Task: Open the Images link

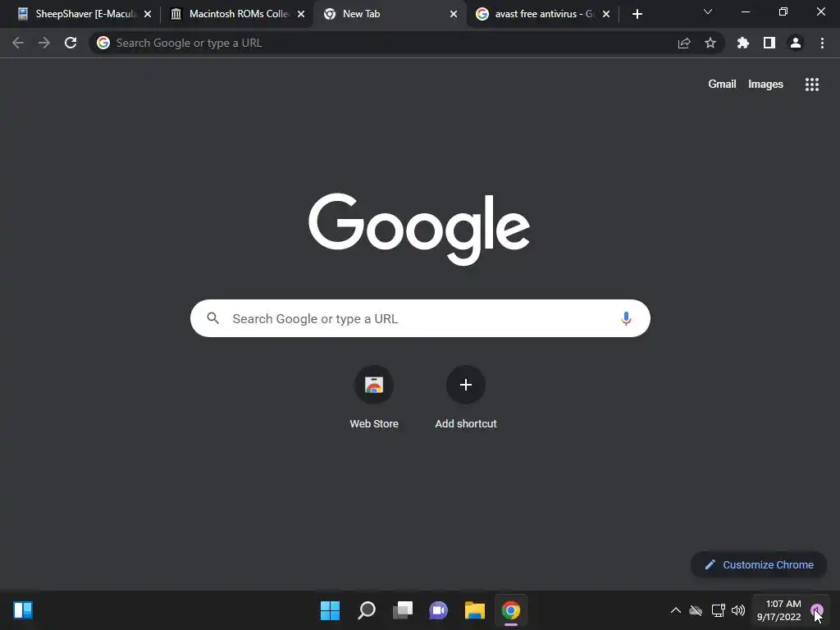Action: (x=765, y=84)
